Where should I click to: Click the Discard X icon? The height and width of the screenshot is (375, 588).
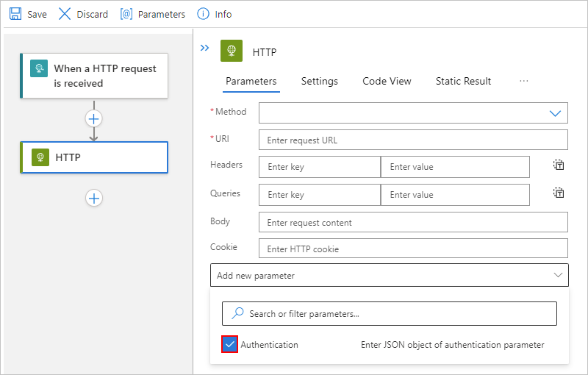pyautogui.click(x=65, y=14)
